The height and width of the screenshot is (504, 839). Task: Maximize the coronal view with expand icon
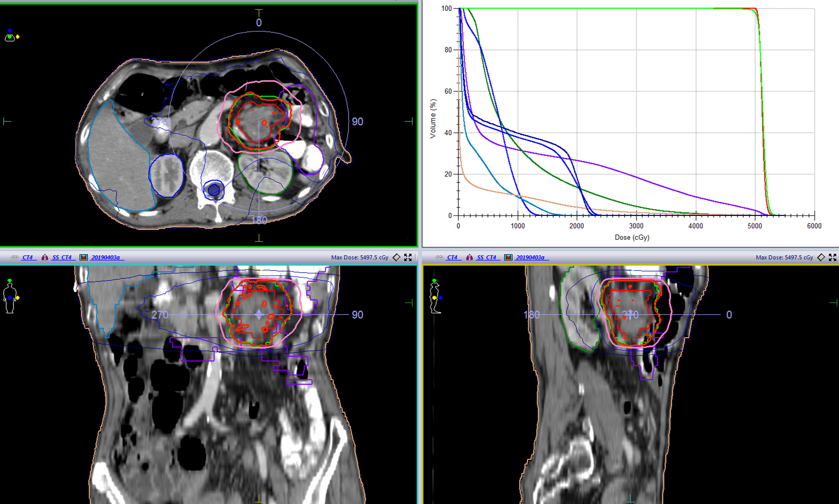tap(408, 257)
